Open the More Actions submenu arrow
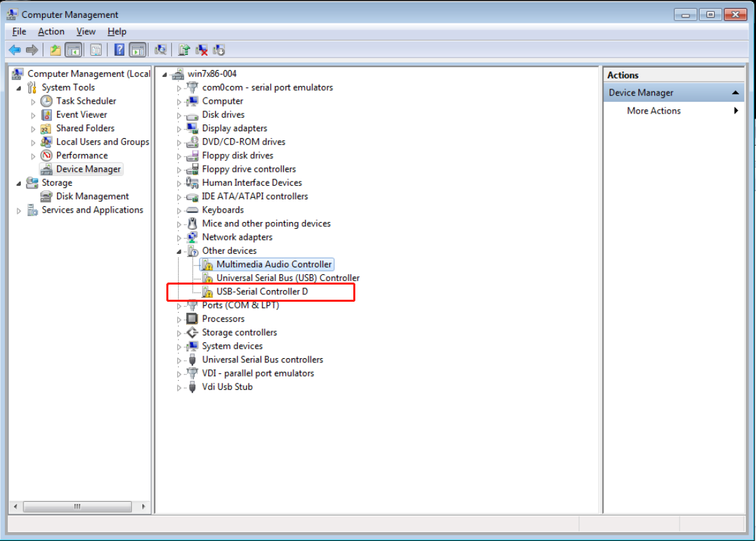 pyautogui.click(x=736, y=111)
